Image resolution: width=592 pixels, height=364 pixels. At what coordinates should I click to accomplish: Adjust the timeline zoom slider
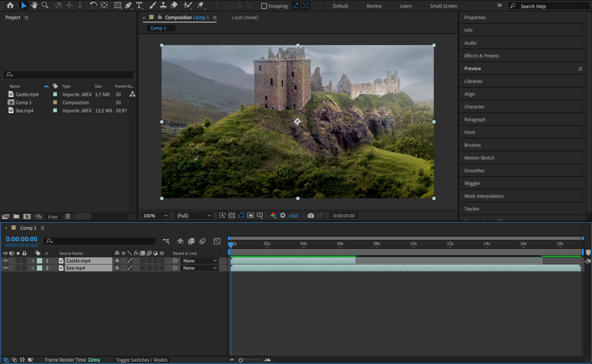coord(241,360)
